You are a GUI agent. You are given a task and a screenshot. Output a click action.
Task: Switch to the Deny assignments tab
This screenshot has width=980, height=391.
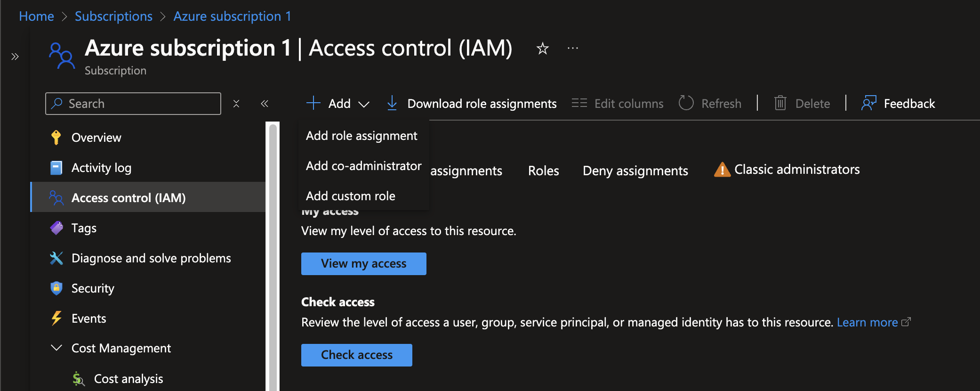[635, 171]
